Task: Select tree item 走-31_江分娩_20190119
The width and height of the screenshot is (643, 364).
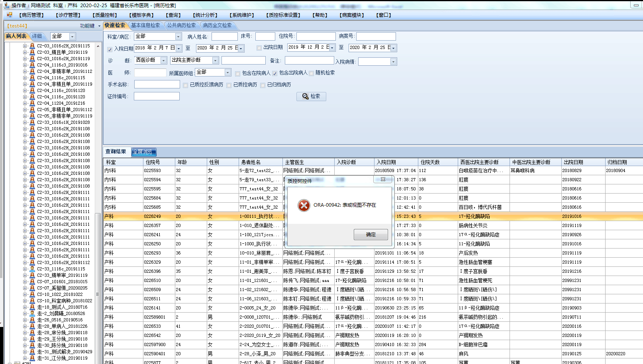Action: (x=62, y=358)
